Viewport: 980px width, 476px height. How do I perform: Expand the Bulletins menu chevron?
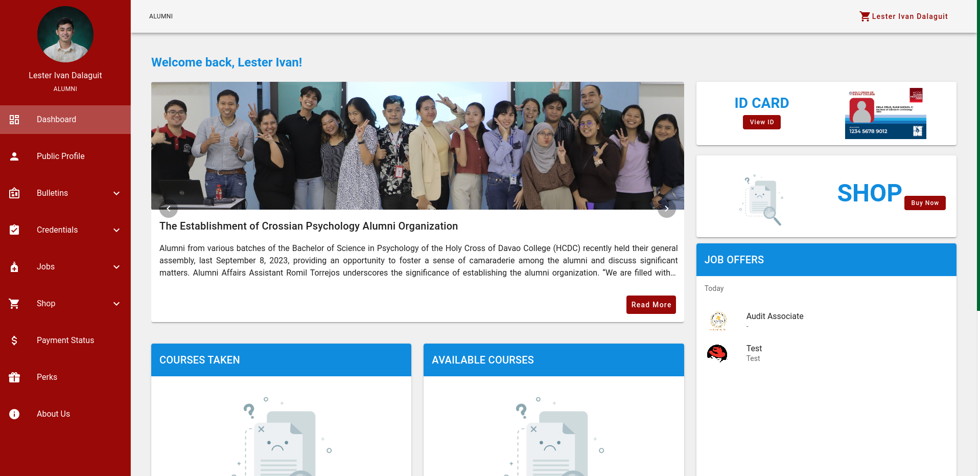click(116, 193)
